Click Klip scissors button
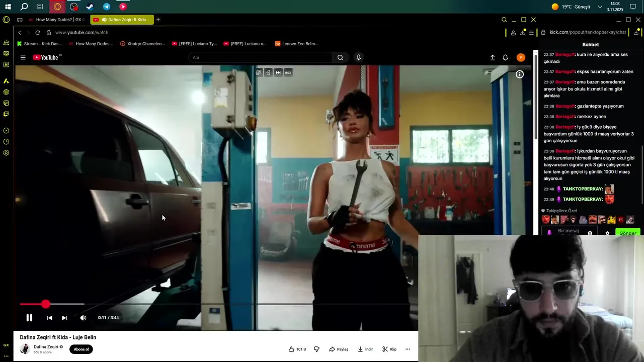 pyautogui.click(x=389, y=349)
